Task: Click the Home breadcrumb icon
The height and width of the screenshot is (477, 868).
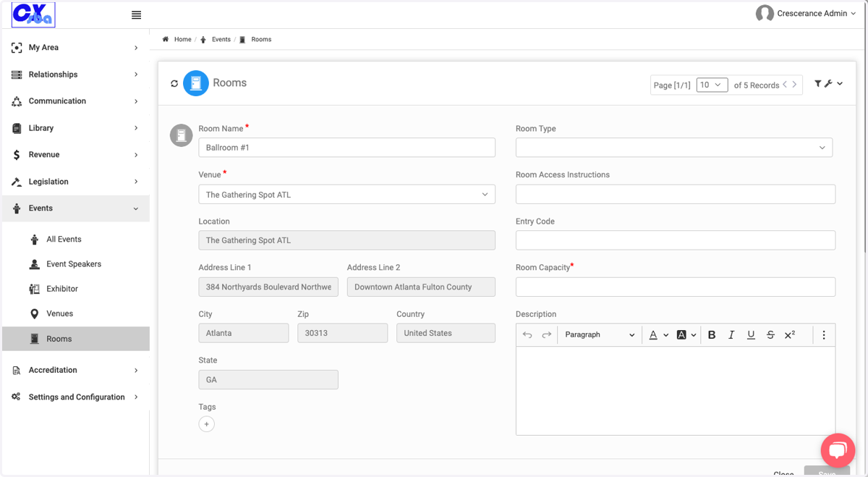Action: (166, 39)
